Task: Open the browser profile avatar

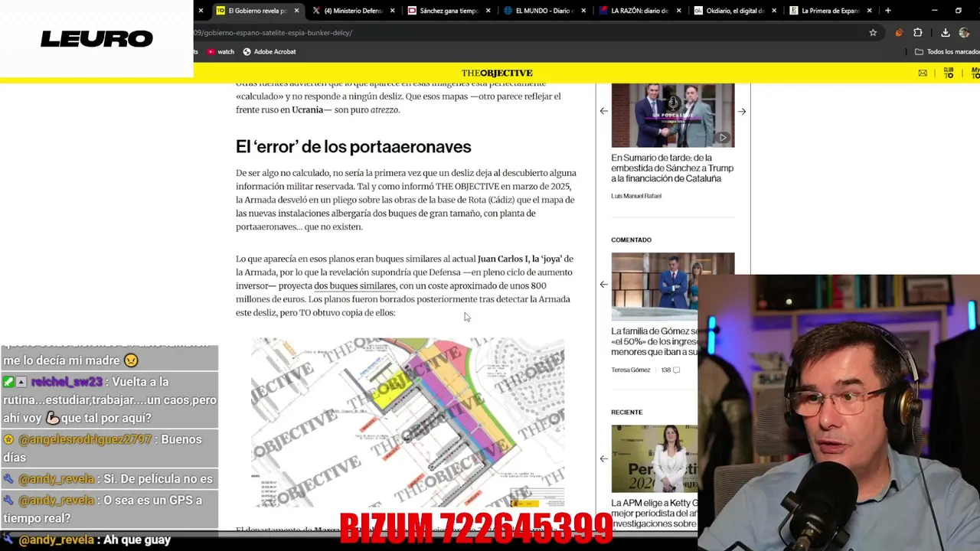Action: [x=965, y=33]
